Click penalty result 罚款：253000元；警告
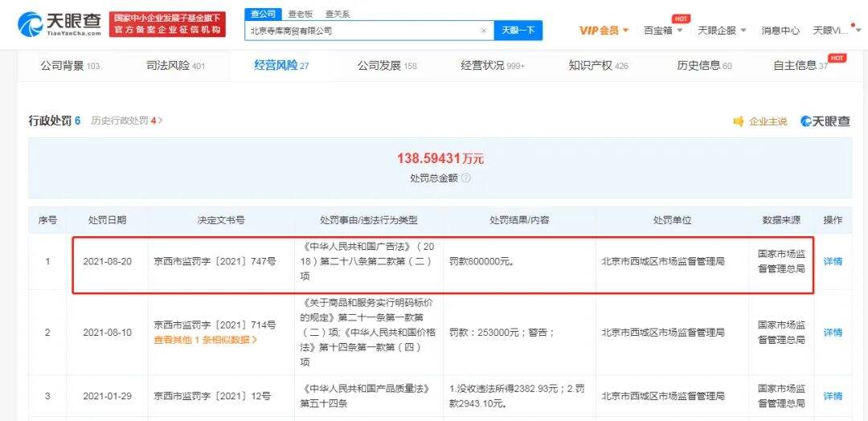 pos(502,333)
